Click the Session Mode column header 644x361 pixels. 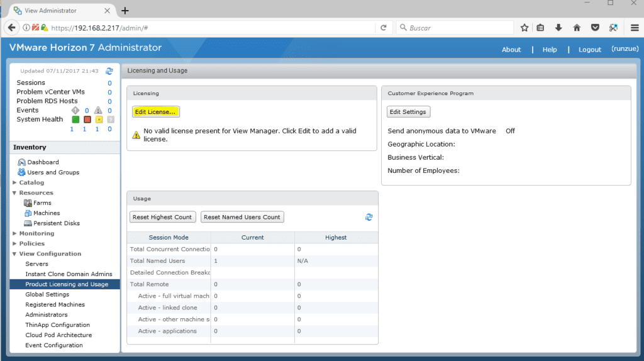[169, 237]
